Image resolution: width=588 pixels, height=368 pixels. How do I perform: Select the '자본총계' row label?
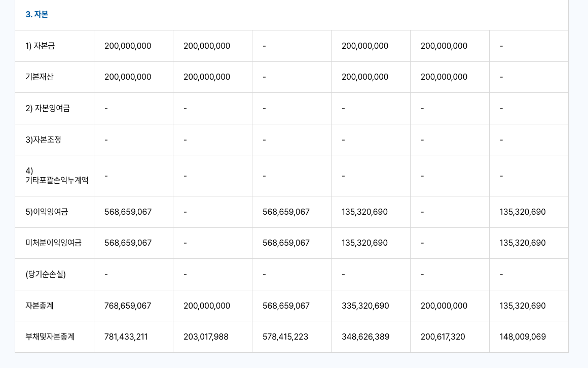pyautogui.click(x=40, y=306)
